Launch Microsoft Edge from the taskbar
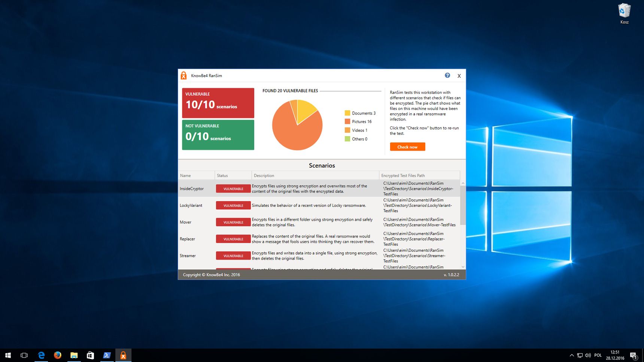The width and height of the screenshot is (644, 362). click(41, 355)
